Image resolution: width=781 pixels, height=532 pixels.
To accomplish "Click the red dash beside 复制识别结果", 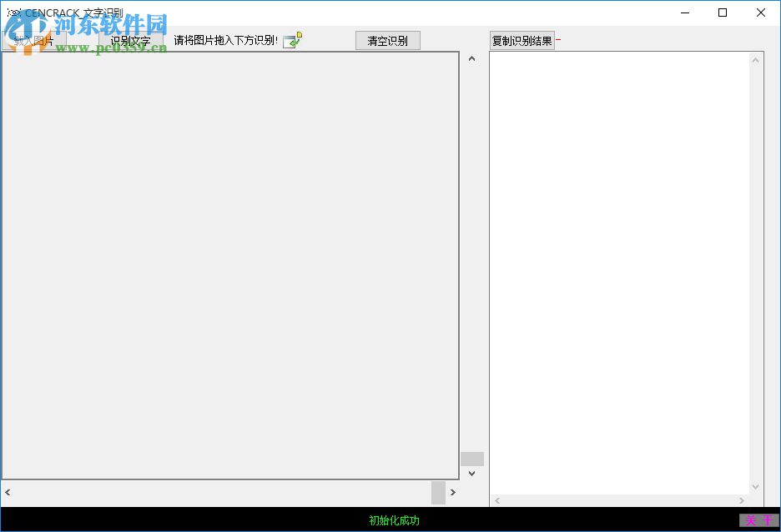I will coord(557,38).
